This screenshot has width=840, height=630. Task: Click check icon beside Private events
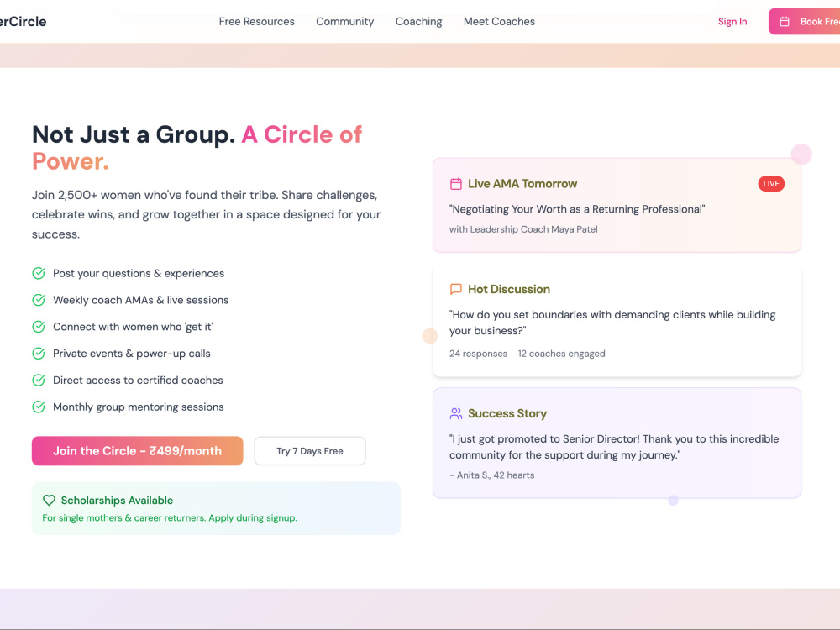tap(39, 354)
